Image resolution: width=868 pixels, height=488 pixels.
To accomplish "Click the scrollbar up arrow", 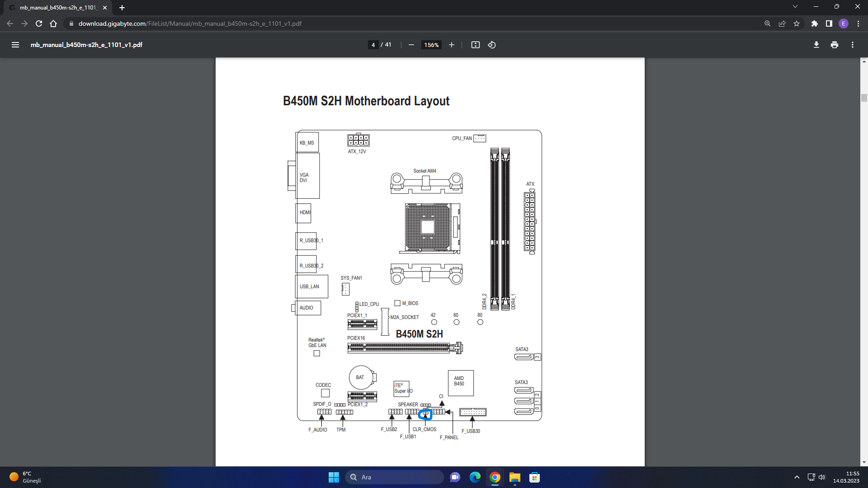I will 864,61.
